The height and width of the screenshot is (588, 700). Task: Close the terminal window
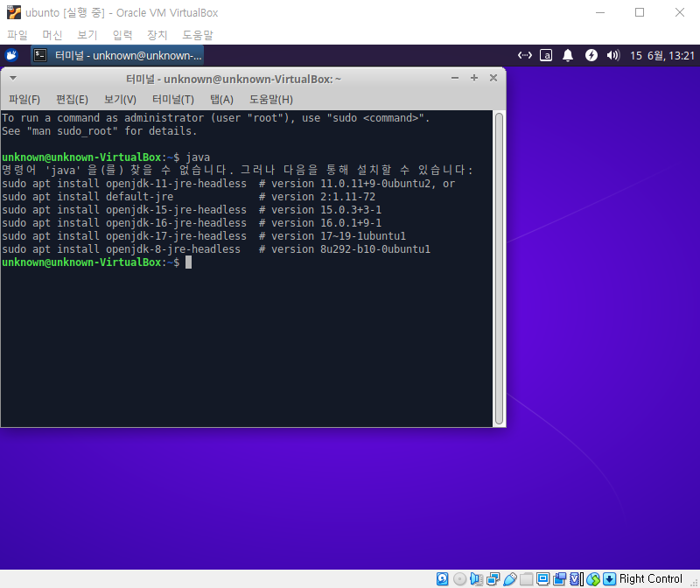pos(493,78)
